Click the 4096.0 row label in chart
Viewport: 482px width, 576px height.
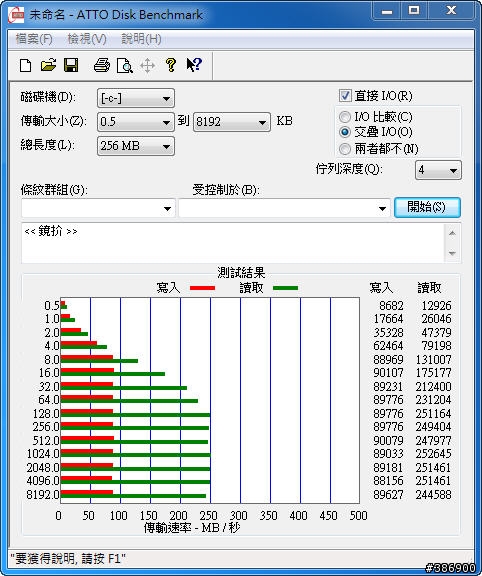(x=43, y=481)
